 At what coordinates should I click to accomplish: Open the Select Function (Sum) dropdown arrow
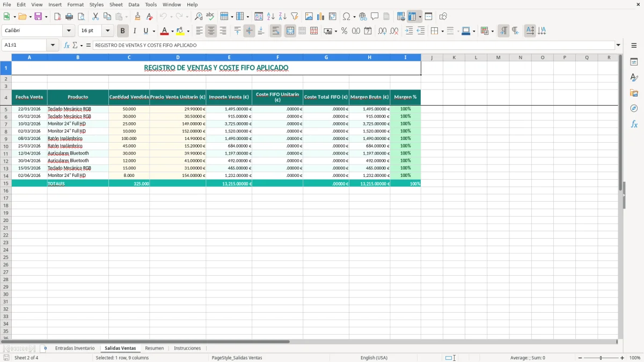pos(81,45)
